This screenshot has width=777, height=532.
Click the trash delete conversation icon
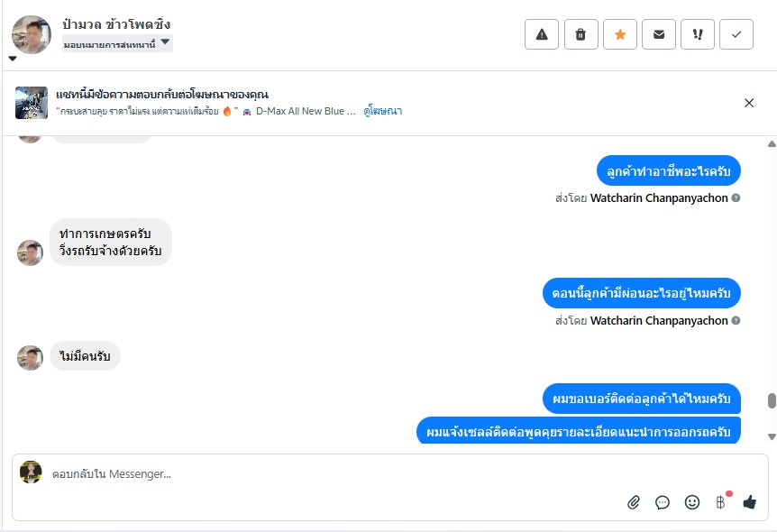pos(580,34)
